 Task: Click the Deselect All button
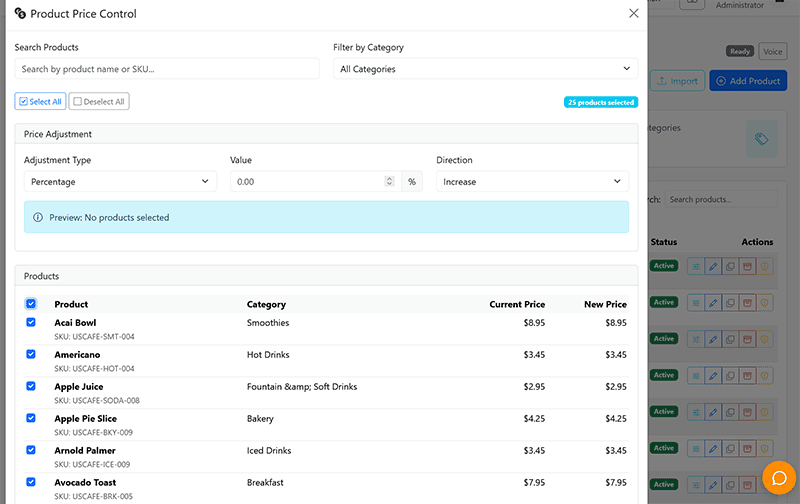[x=99, y=102]
